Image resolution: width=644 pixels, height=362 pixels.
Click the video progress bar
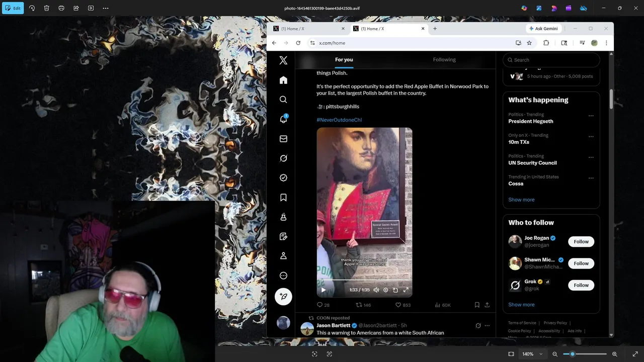(x=364, y=280)
